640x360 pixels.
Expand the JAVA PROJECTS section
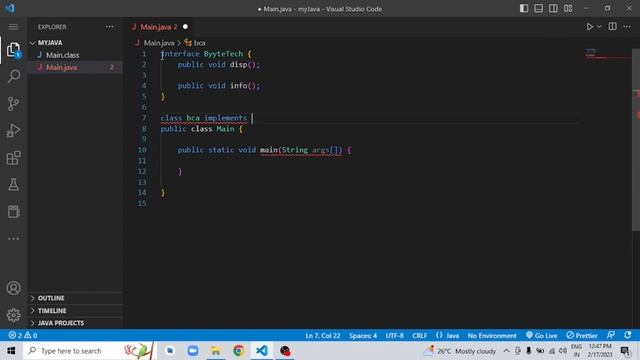(75, 323)
